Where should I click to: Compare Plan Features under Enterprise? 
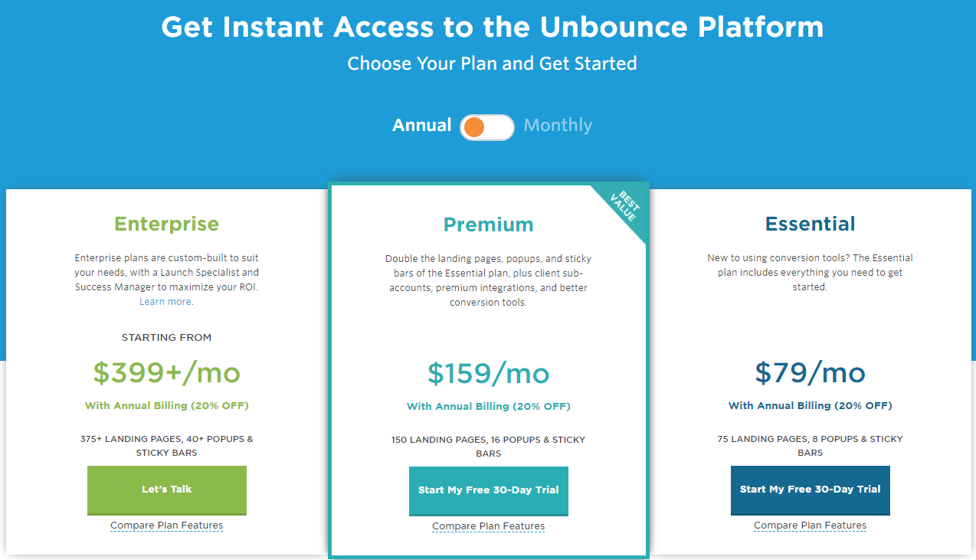(x=167, y=526)
